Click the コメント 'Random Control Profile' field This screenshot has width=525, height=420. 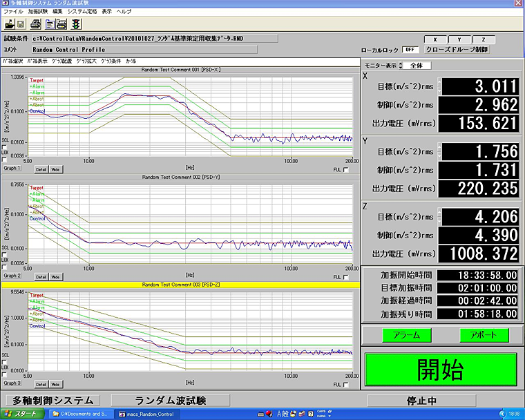coord(144,50)
